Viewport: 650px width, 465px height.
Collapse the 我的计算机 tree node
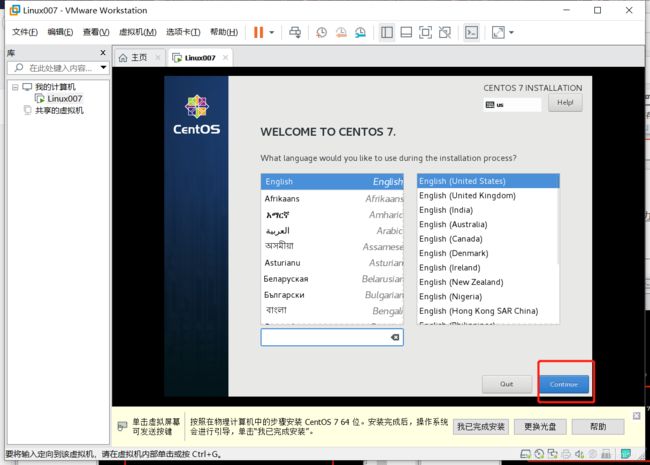click(x=15, y=87)
